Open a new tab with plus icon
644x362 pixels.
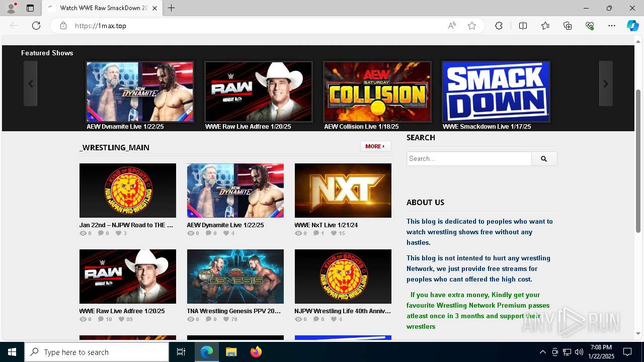172,8
